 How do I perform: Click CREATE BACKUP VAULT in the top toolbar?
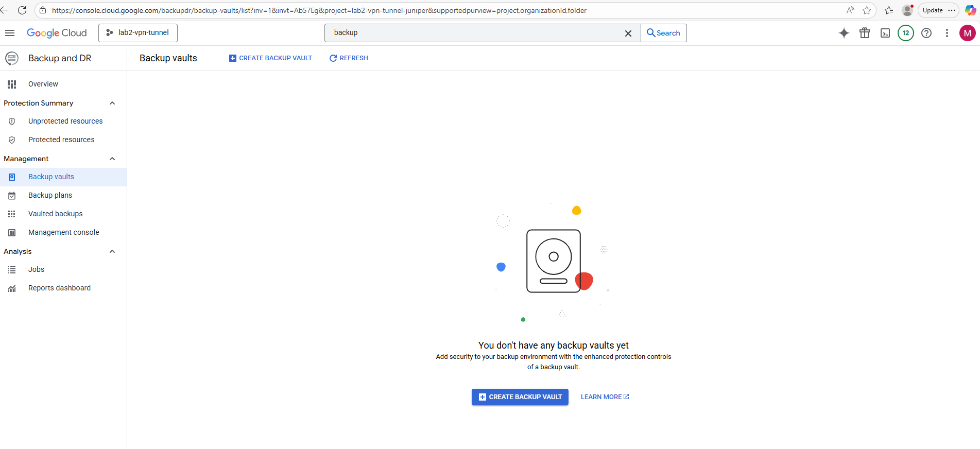click(x=270, y=58)
